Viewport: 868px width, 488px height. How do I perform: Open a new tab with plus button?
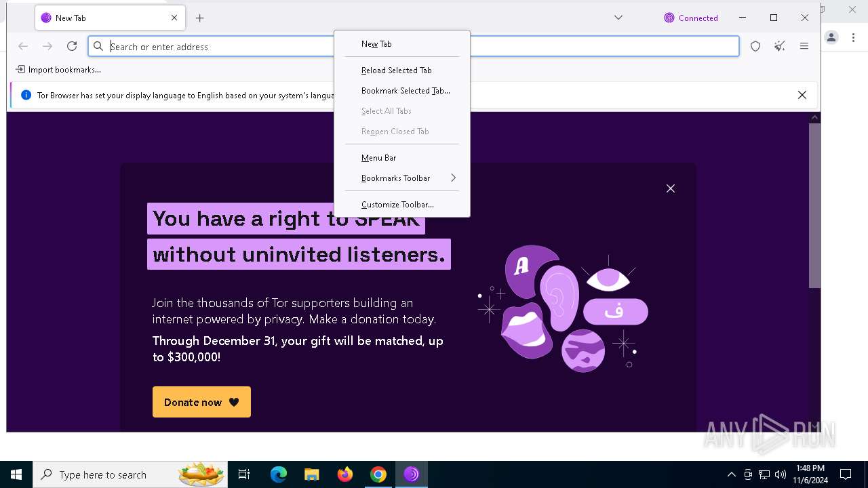(x=199, y=18)
